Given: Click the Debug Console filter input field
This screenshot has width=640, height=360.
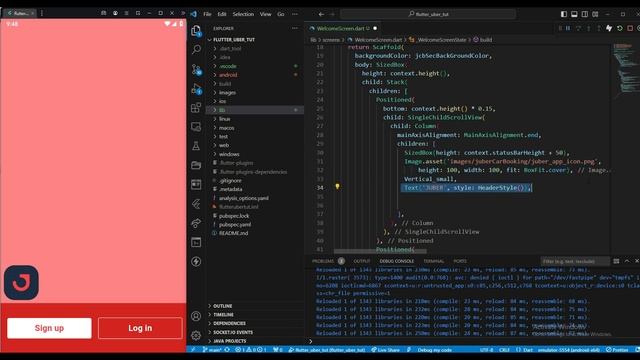Looking at the screenshot, I should coord(576,261).
